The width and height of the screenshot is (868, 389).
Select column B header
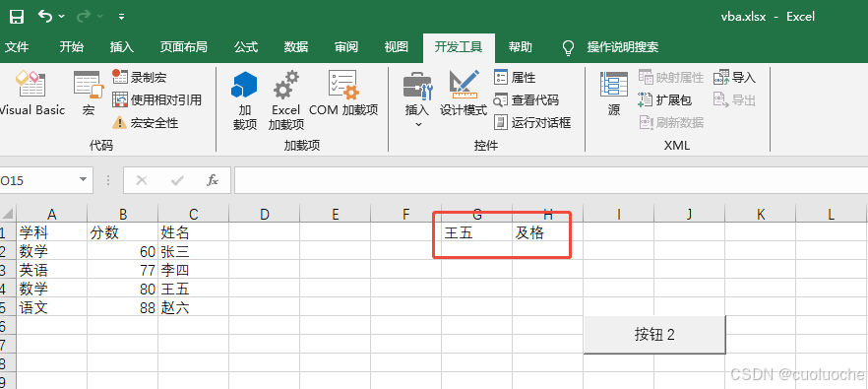coord(123,214)
